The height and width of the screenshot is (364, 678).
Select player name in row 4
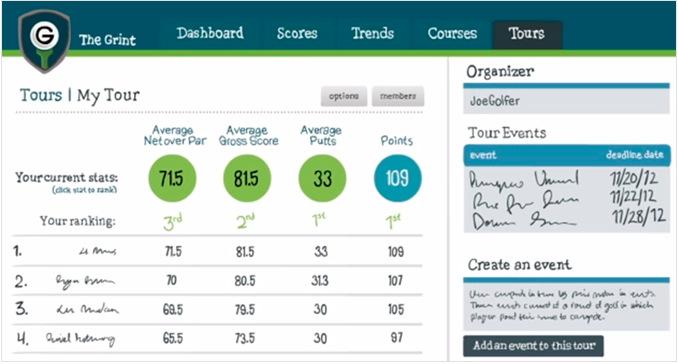click(x=81, y=338)
